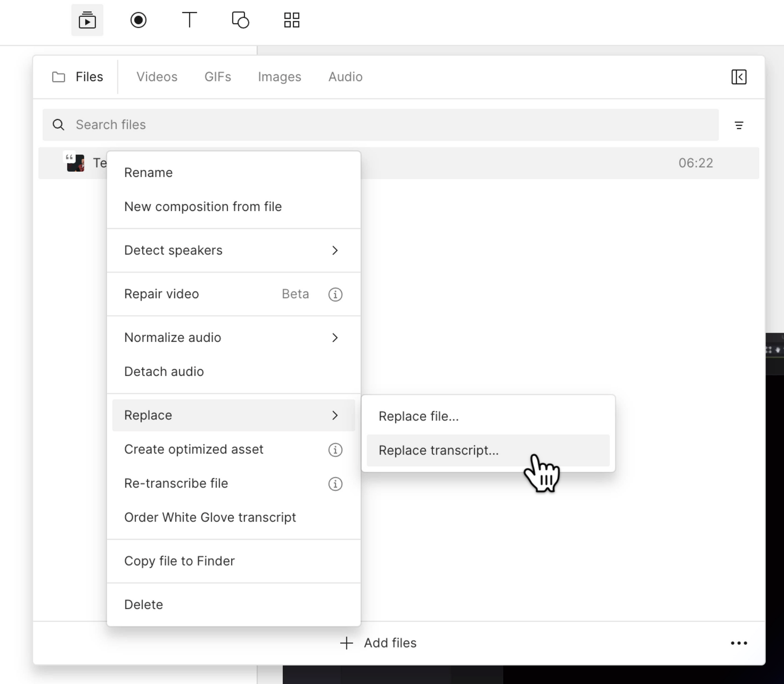784x684 pixels.
Task: Open the media library toolbar icon
Action: click(x=87, y=20)
